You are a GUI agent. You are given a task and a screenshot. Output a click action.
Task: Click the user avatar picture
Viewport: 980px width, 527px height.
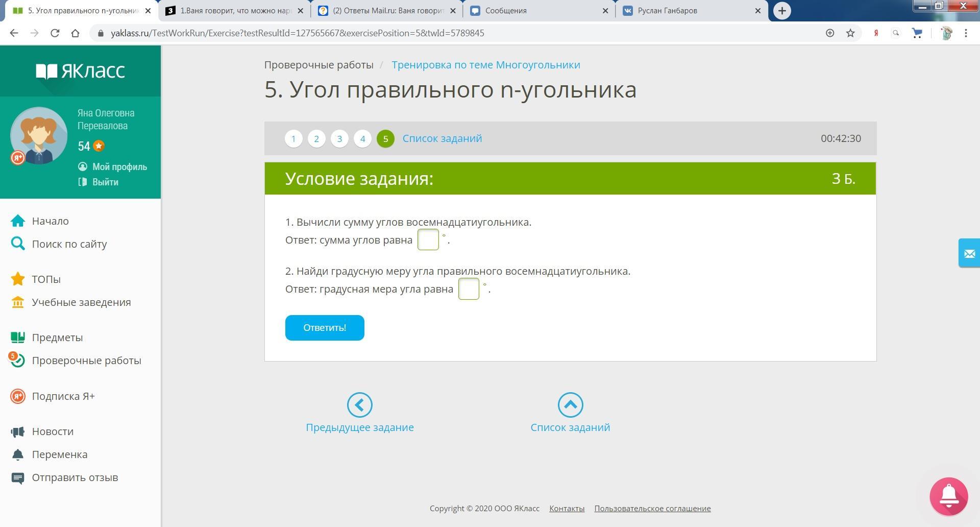tap(39, 135)
